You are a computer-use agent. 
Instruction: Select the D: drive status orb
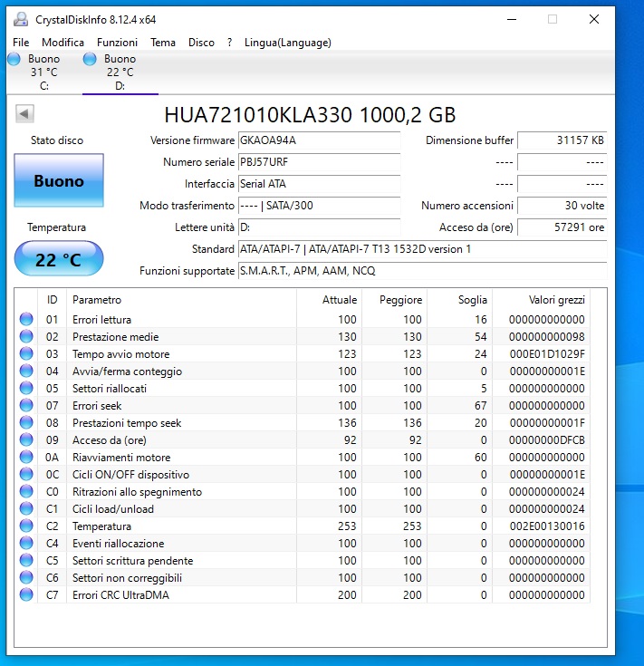coord(90,59)
